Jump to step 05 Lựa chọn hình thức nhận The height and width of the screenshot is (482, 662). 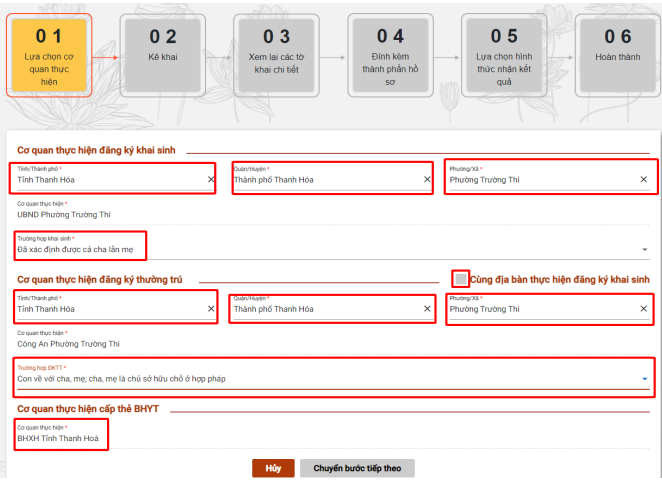(x=504, y=56)
